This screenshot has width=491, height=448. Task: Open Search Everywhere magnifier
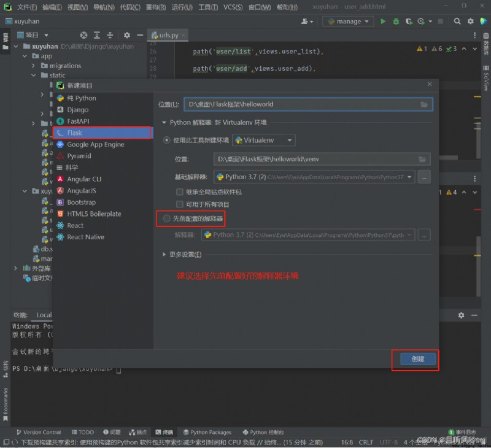[x=457, y=21]
